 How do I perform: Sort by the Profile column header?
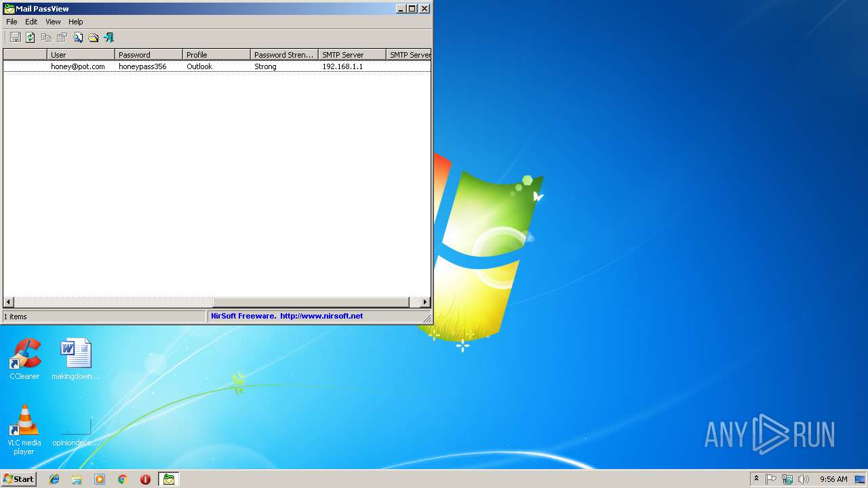coord(216,55)
